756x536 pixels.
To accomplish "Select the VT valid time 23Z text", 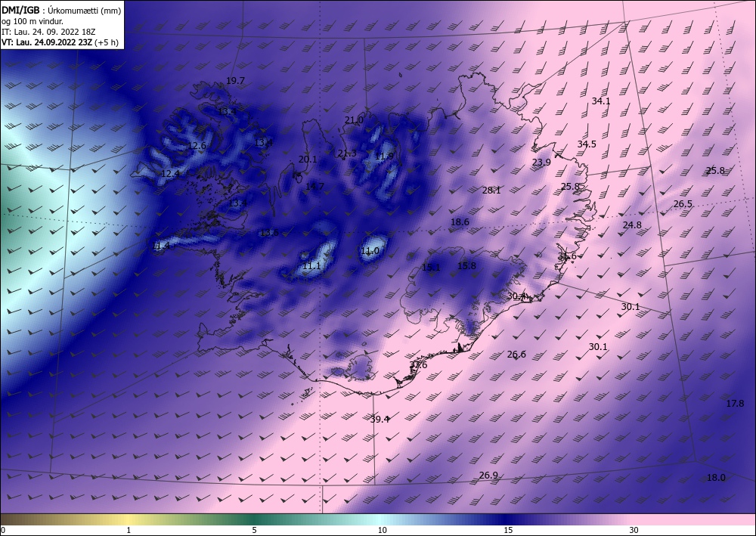I will pos(46,42).
